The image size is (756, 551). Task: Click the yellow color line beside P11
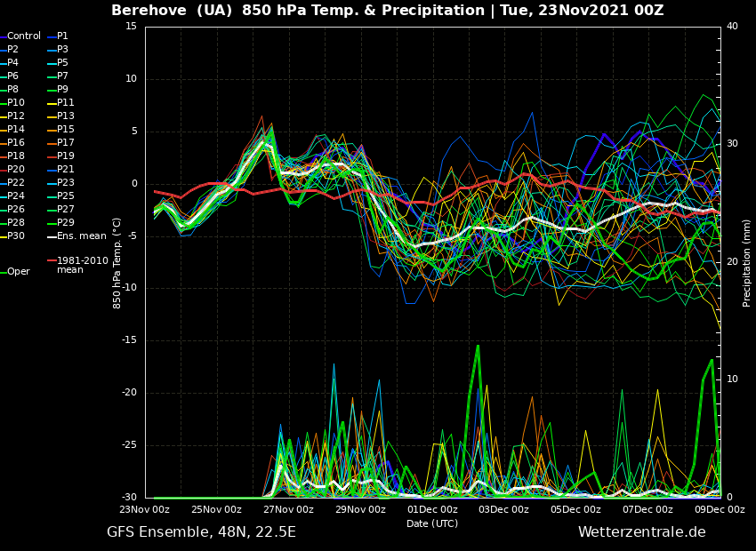point(51,103)
